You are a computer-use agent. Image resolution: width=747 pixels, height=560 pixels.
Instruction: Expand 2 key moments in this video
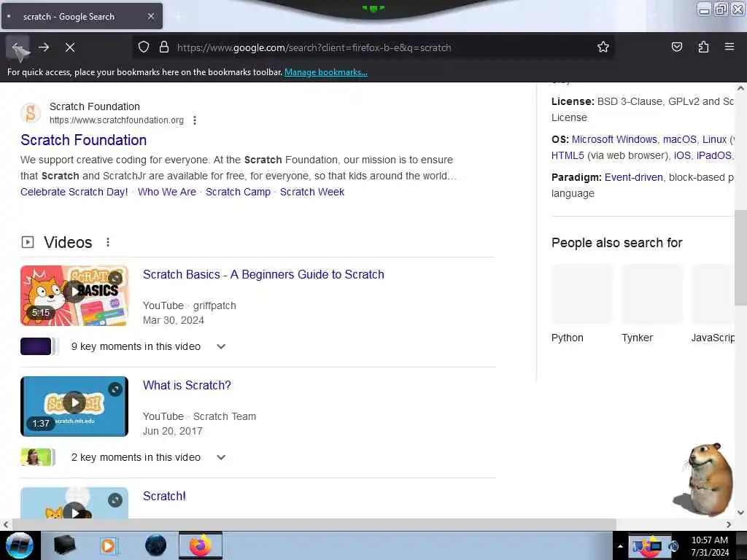[x=221, y=458]
